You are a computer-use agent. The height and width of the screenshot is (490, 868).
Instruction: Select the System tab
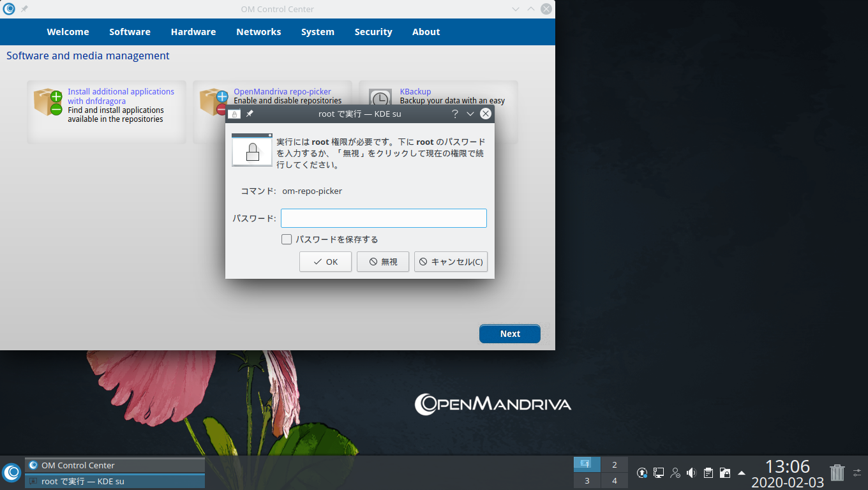pos(318,32)
